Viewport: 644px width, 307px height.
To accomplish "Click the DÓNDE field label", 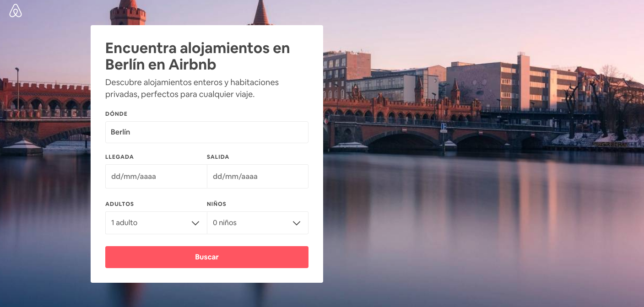I will coord(116,114).
